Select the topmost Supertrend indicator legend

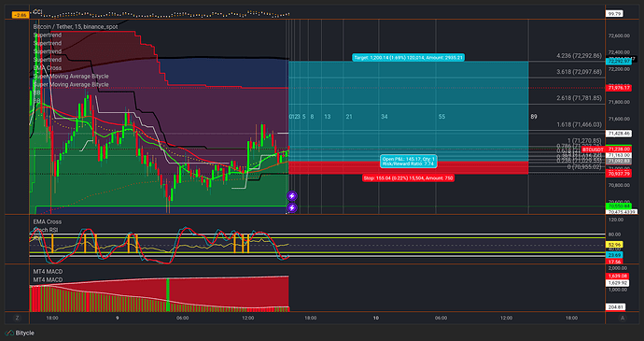click(x=48, y=35)
